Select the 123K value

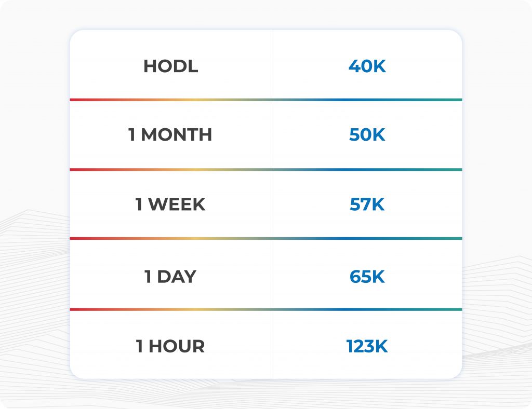pyautogui.click(x=367, y=346)
